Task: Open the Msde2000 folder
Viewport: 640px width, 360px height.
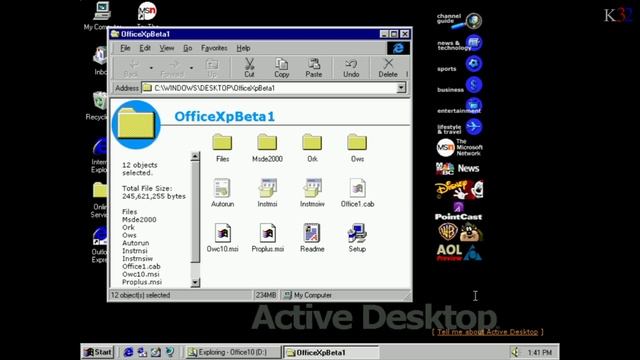Action: click(x=267, y=142)
